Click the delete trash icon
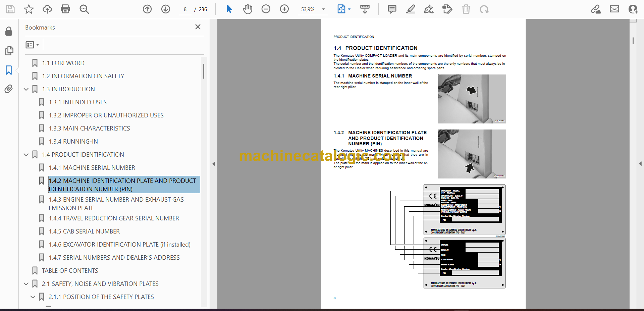Screen dimensions: 644x311 (x=466, y=9)
